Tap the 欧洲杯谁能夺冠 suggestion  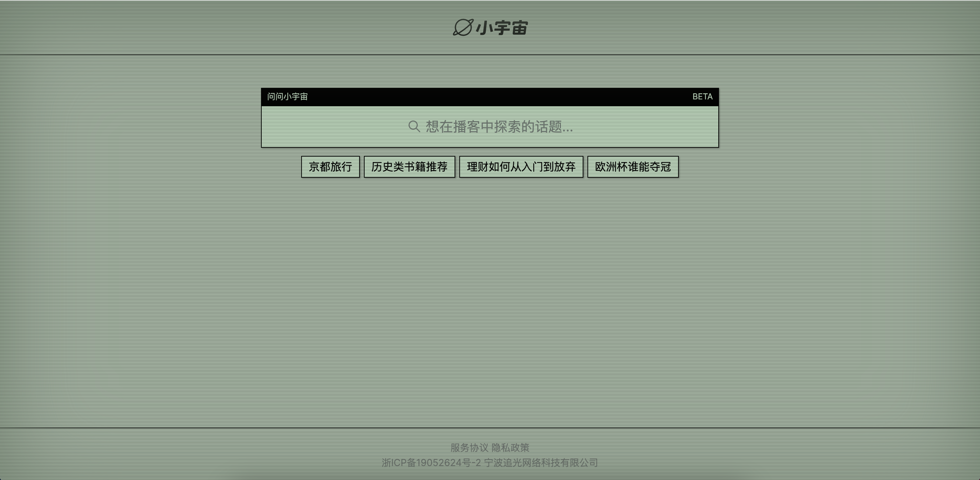tap(633, 167)
